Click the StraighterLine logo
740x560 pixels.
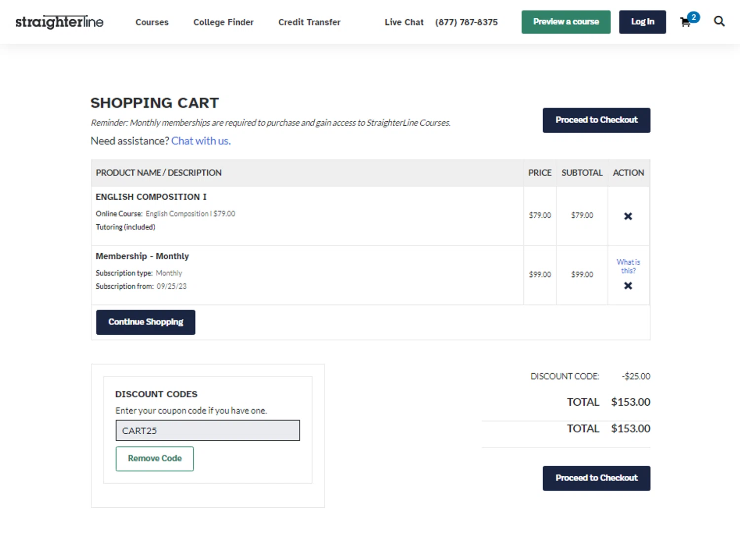pos(59,22)
